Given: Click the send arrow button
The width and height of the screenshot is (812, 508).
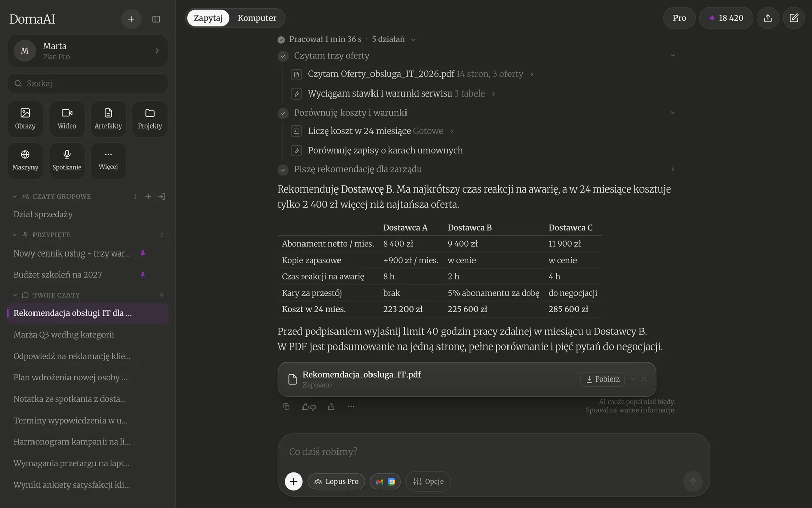Looking at the screenshot, I should pyautogui.click(x=693, y=481).
